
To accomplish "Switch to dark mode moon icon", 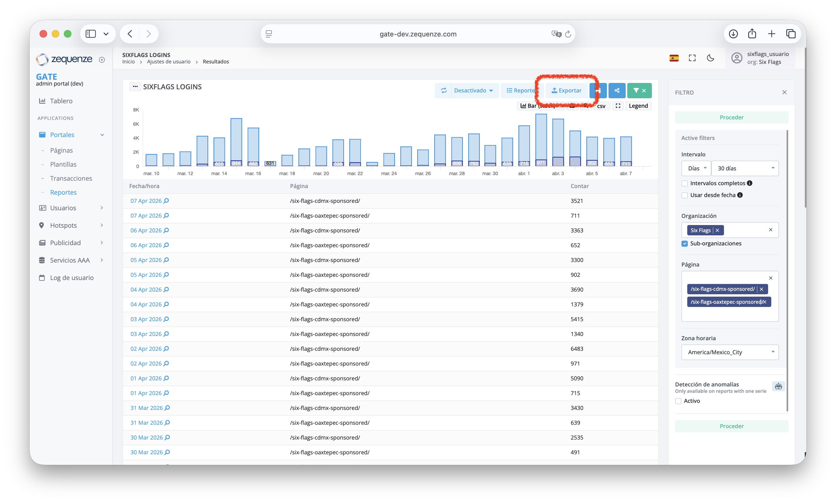I will [x=710, y=58].
